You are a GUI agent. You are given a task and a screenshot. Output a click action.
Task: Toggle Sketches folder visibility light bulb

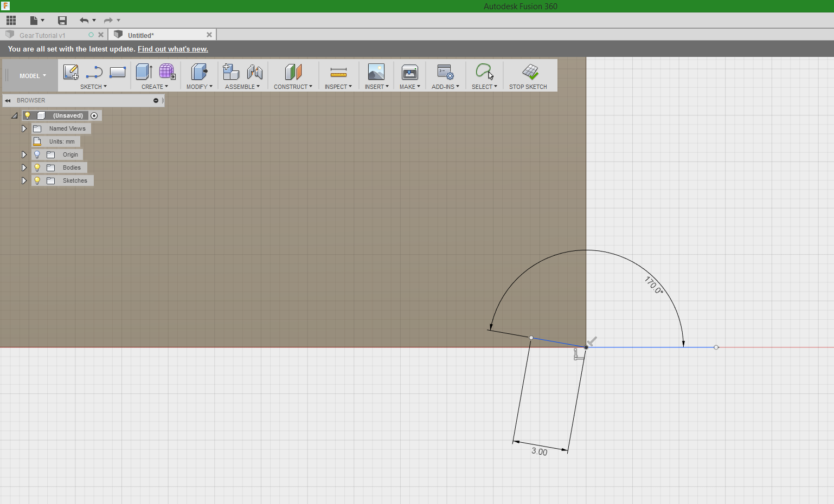click(x=37, y=180)
